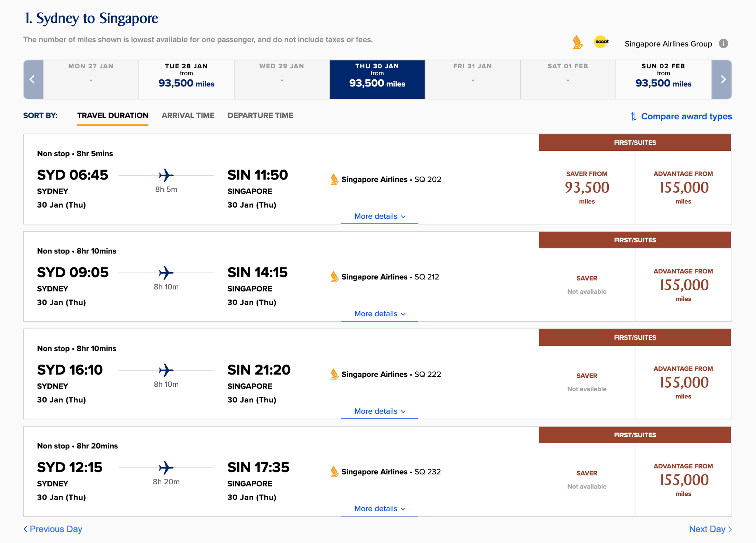Select the Tue 28 Jan date cell
The image size is (756, 543).
click(186, 79)
